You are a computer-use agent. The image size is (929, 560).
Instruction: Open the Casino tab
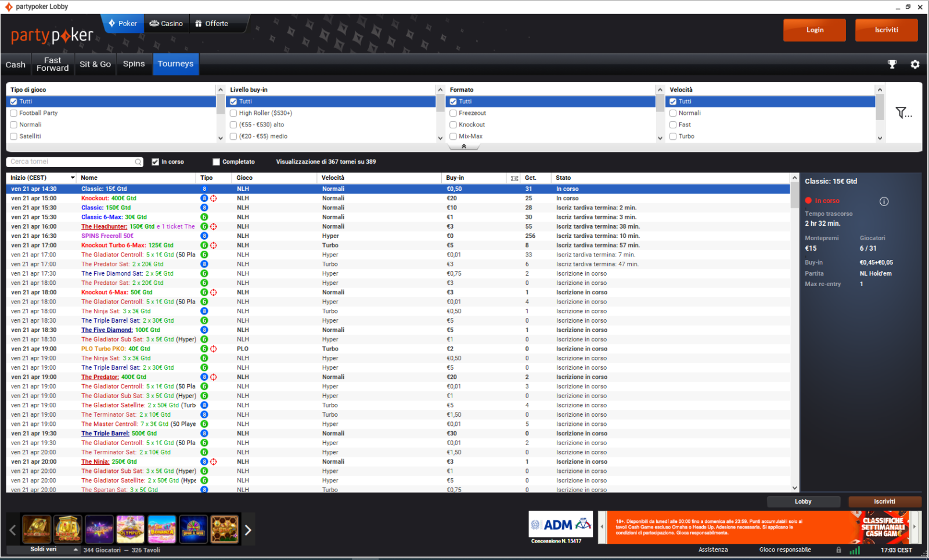[166, 24]
